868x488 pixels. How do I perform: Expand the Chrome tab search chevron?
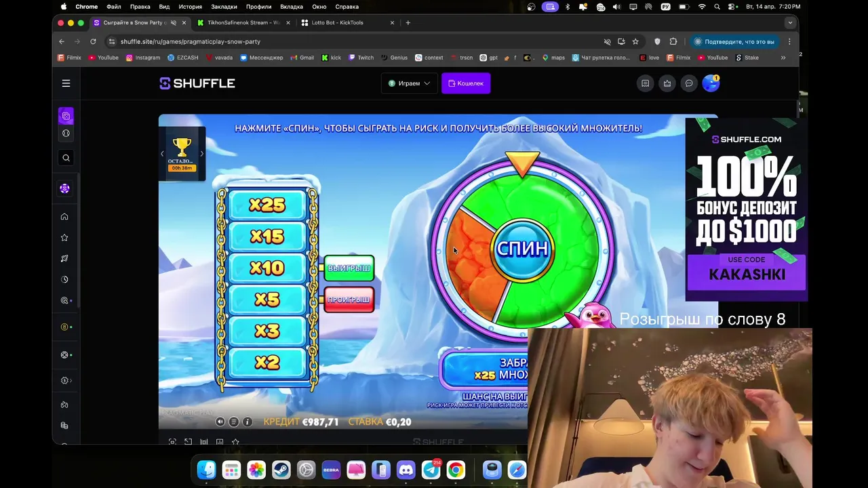point(789,22)
